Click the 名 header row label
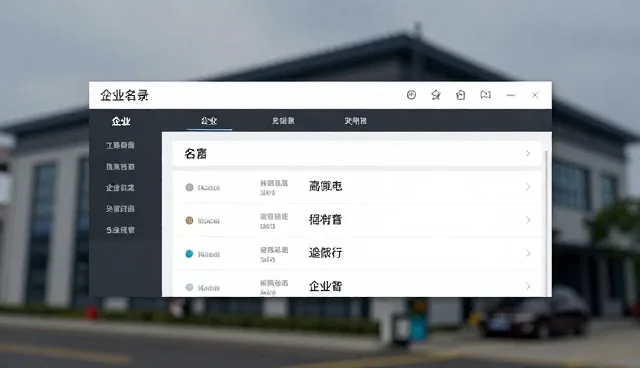This screenshot has height=368, width=640. [x=196, y=154]
